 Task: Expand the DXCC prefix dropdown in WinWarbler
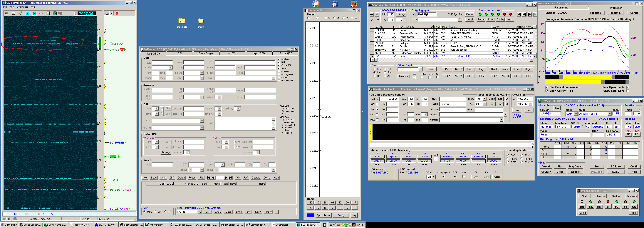click(x=485, y=99)
